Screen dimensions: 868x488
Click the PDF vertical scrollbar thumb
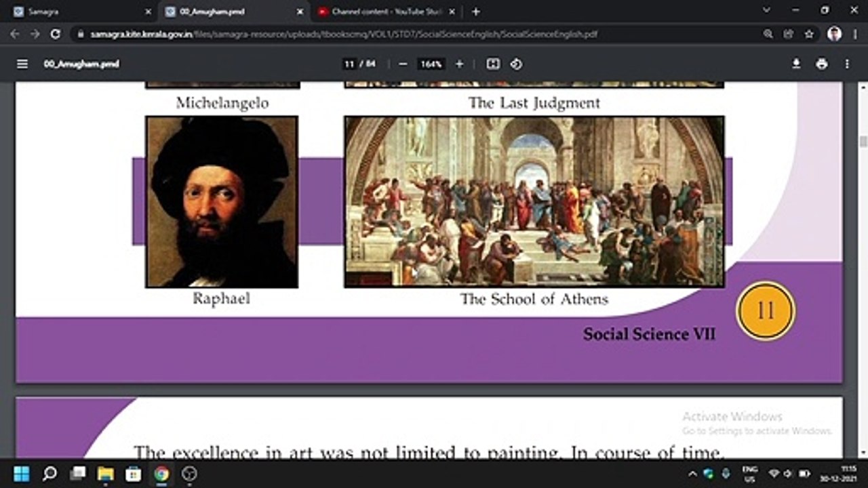tap(863, 142)
